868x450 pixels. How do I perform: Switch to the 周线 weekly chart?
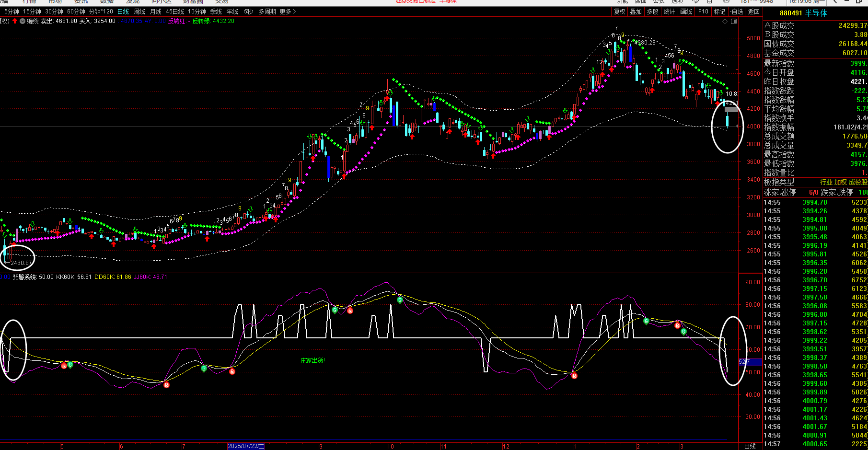tap(139, 12)
